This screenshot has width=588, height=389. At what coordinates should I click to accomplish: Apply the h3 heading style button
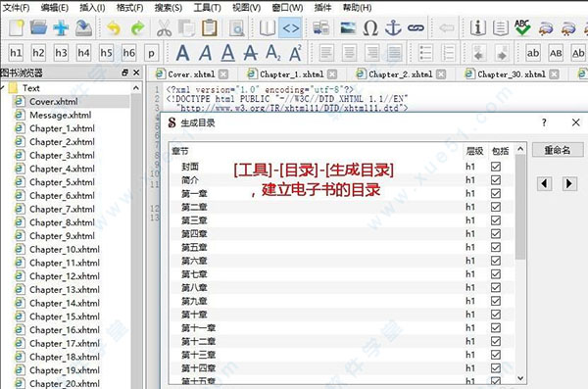[61, 53]
